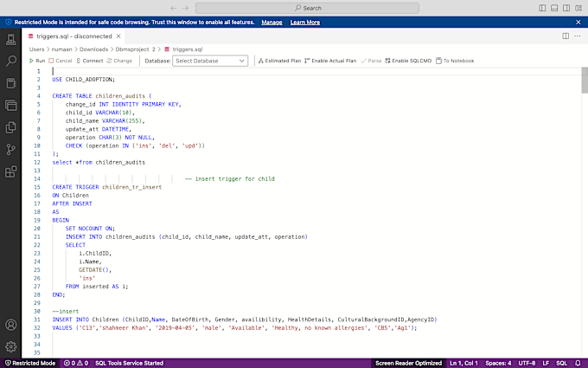Open the SQL language mode selector
The height and width of the screenshot is (368, 588).
click(561, 363)
